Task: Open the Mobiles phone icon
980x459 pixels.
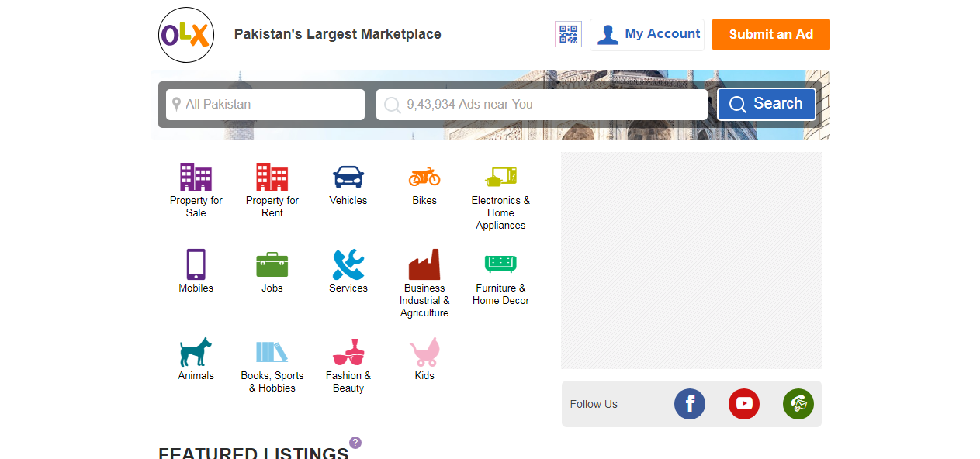Action: [196, 264]
